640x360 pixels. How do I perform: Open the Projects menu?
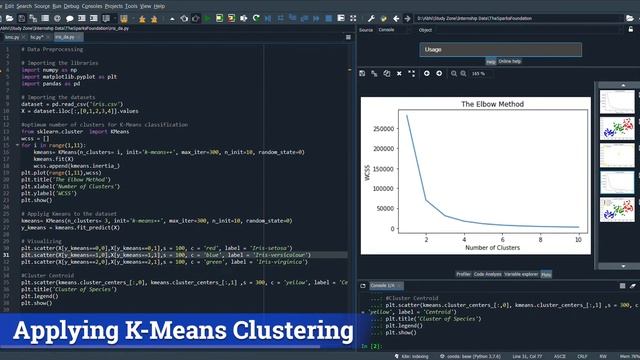113,6
